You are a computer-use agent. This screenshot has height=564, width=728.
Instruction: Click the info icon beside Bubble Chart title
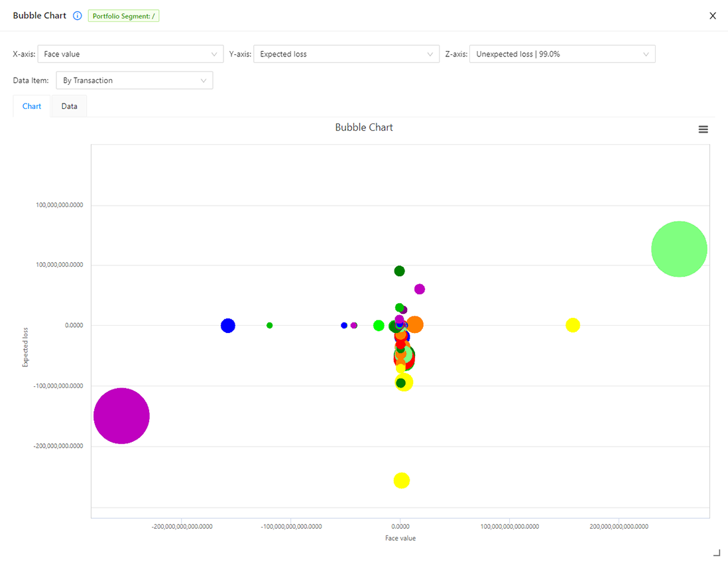78,16
